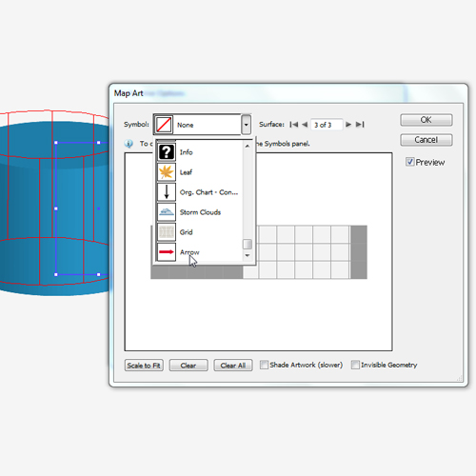Viewport: 476px width, 476px height.
Task: Click the surface number field '3 of 3'
Action: [x=327, y=125]
